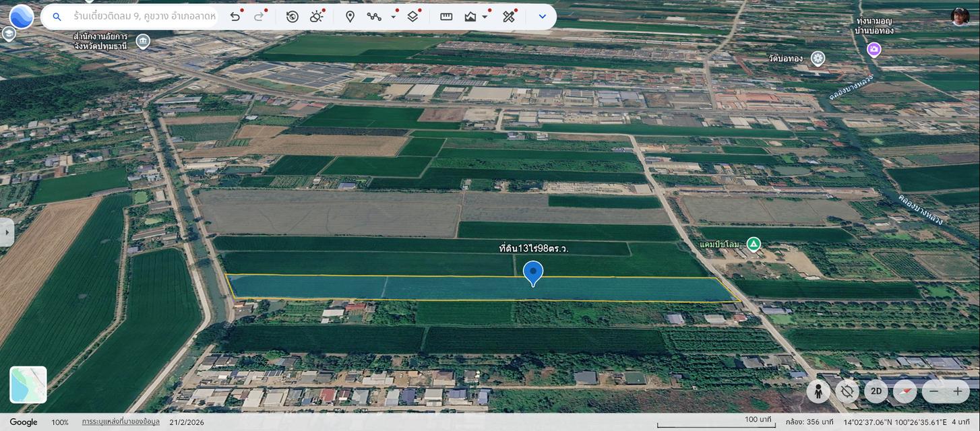Screen dimensions: 980x431
Task: Click the Google logo in status bar
Action: (24, 422)
